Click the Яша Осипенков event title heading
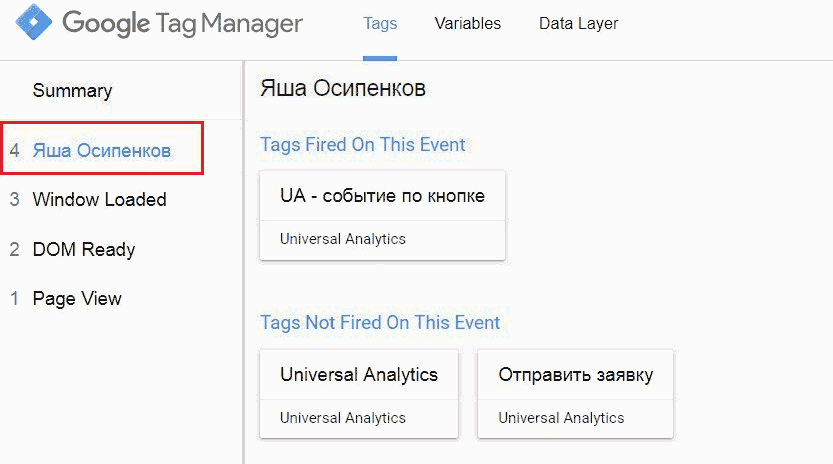The image size is (833, 464). click(x=343, y=88)
